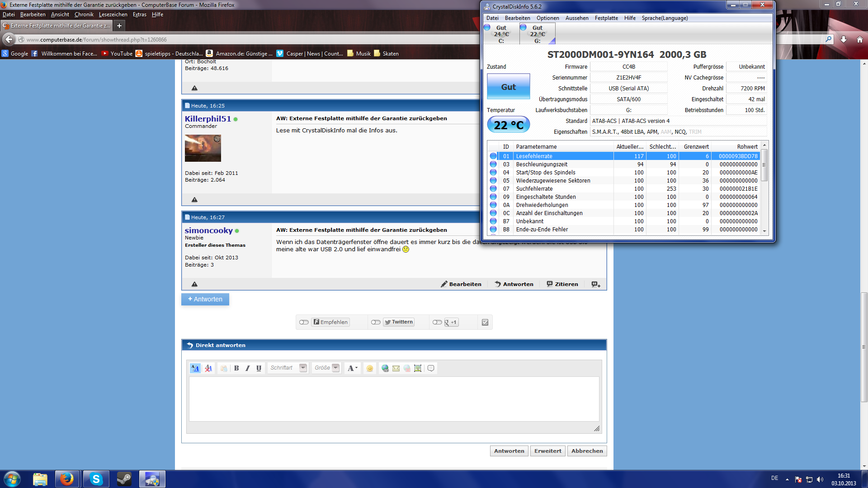Open the Größe size dropdown

click(x=335, y=368)
